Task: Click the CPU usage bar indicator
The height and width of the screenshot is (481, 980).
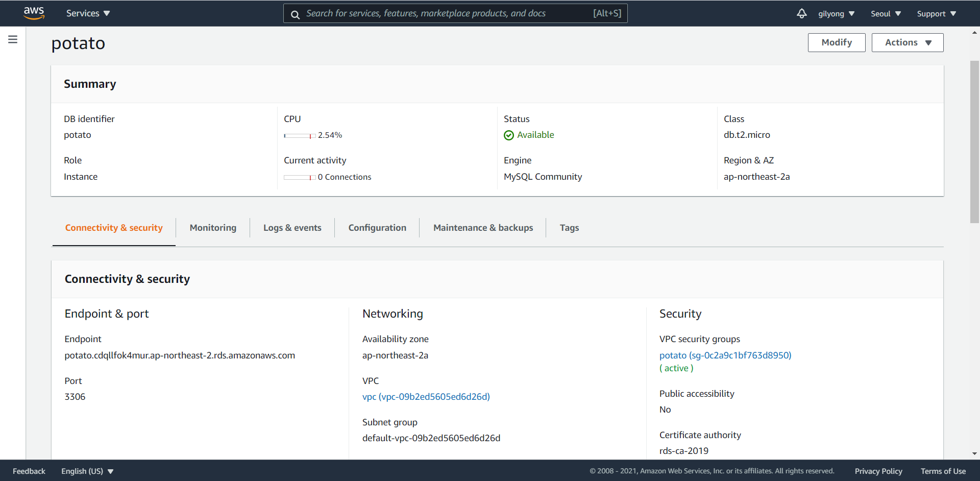Action: click(x=300, y=136)
